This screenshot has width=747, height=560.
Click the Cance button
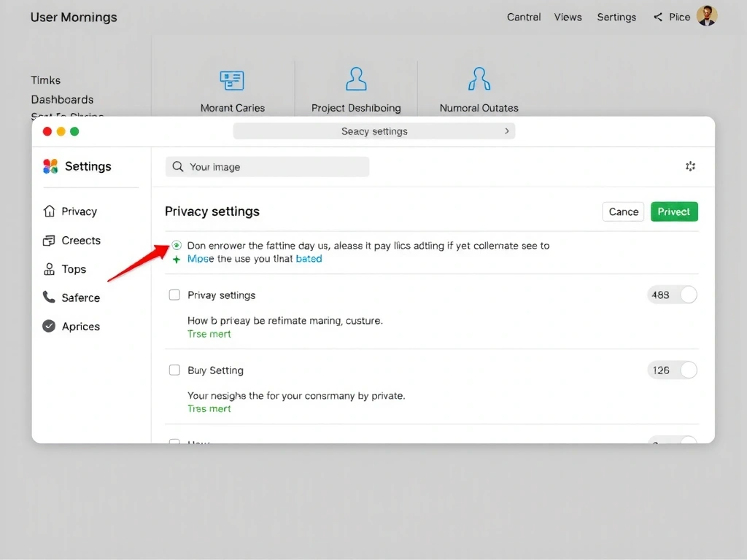(623, 211)
